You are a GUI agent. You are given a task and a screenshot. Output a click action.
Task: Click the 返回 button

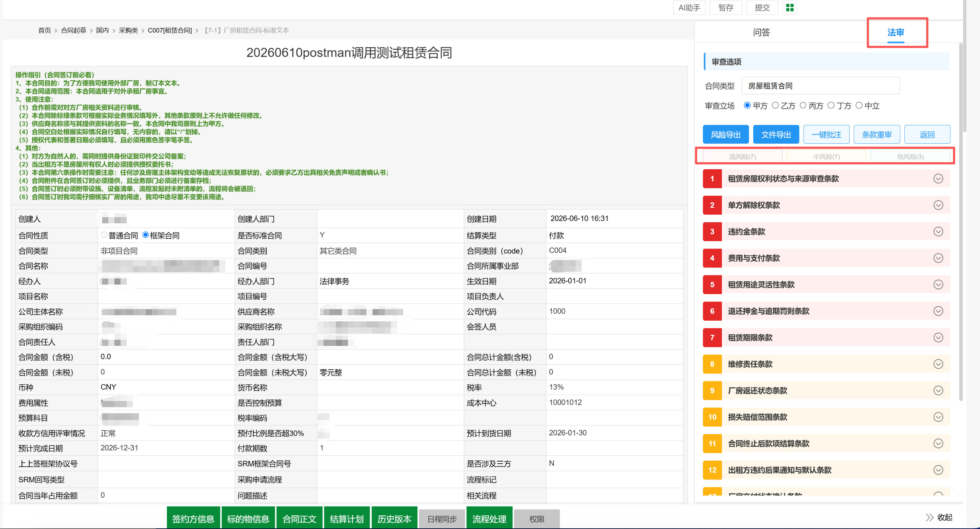927,134
